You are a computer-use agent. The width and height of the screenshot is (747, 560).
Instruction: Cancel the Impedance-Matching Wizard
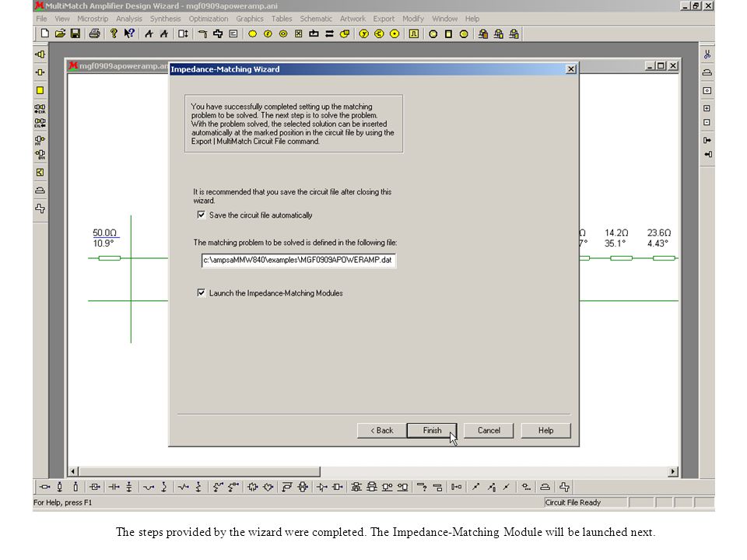(489, 430)
